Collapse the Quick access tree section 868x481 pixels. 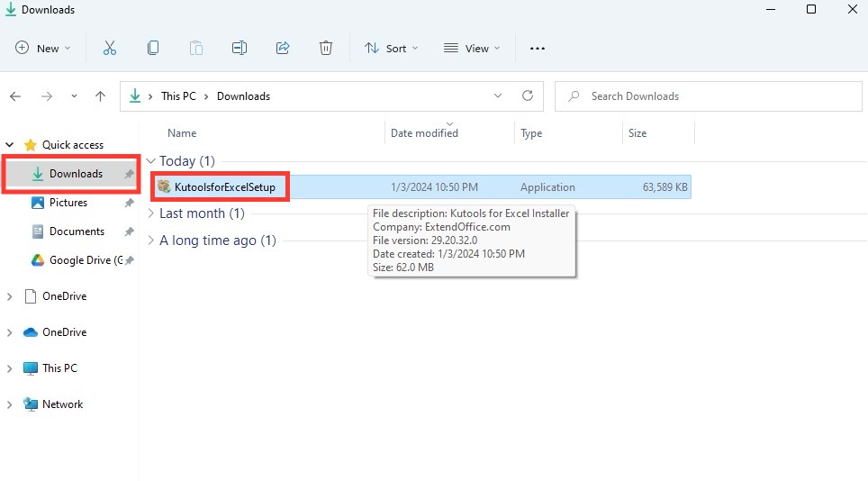9,145
